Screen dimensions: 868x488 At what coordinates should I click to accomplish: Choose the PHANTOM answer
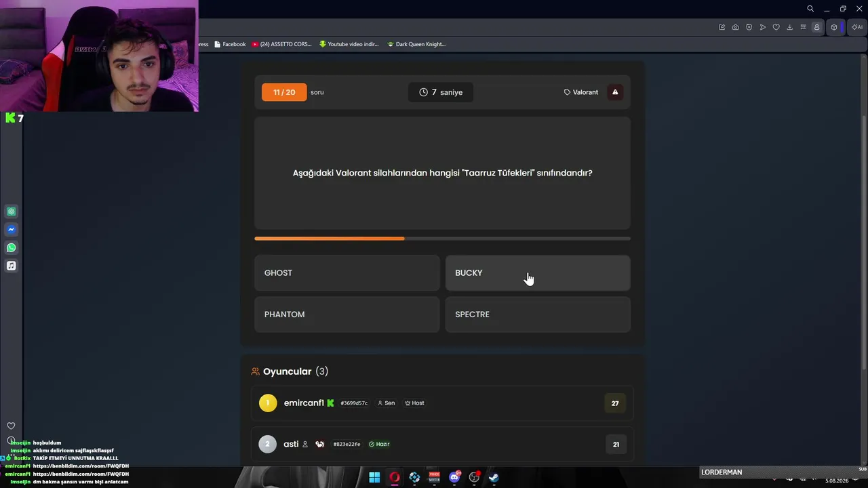(347, 314)
